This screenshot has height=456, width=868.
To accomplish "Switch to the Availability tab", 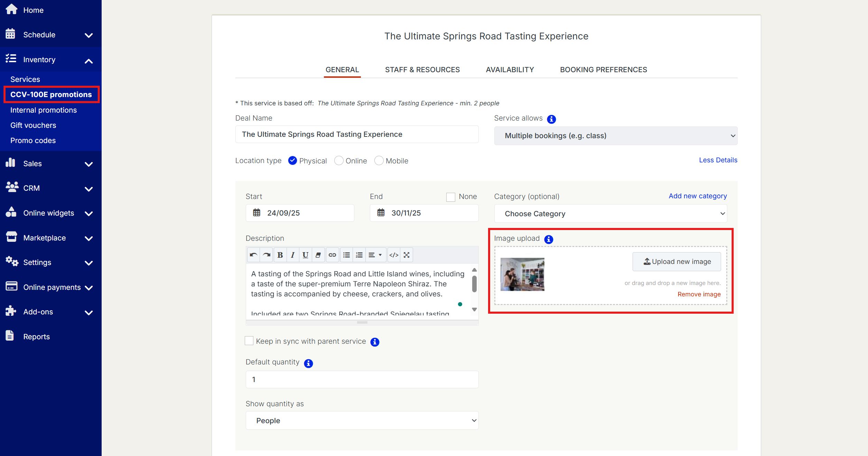I will click(510, 70).
